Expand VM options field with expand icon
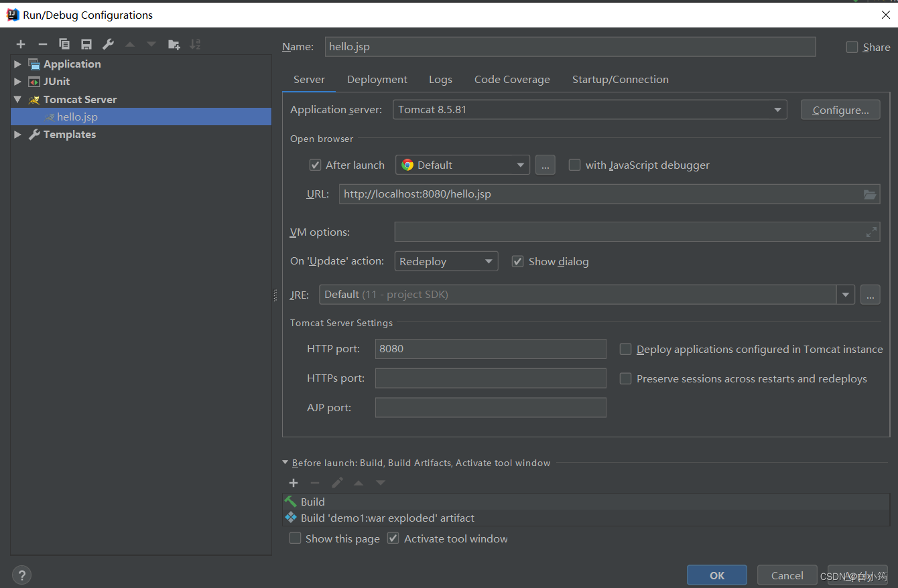 click(x=871, y=232)
